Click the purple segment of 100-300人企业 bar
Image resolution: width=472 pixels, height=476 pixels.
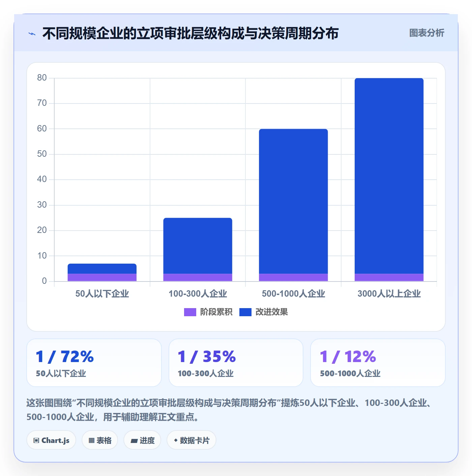tap(198, 277)
